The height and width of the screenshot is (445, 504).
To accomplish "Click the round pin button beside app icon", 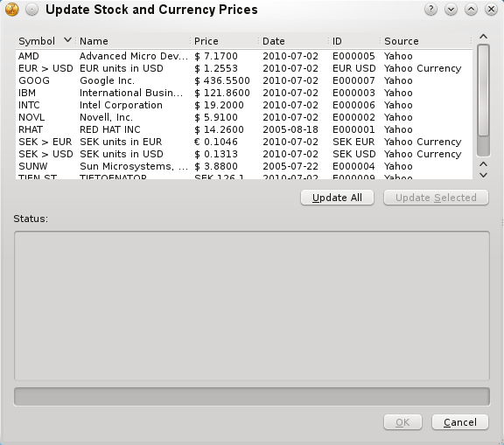I will pos(31,10).
